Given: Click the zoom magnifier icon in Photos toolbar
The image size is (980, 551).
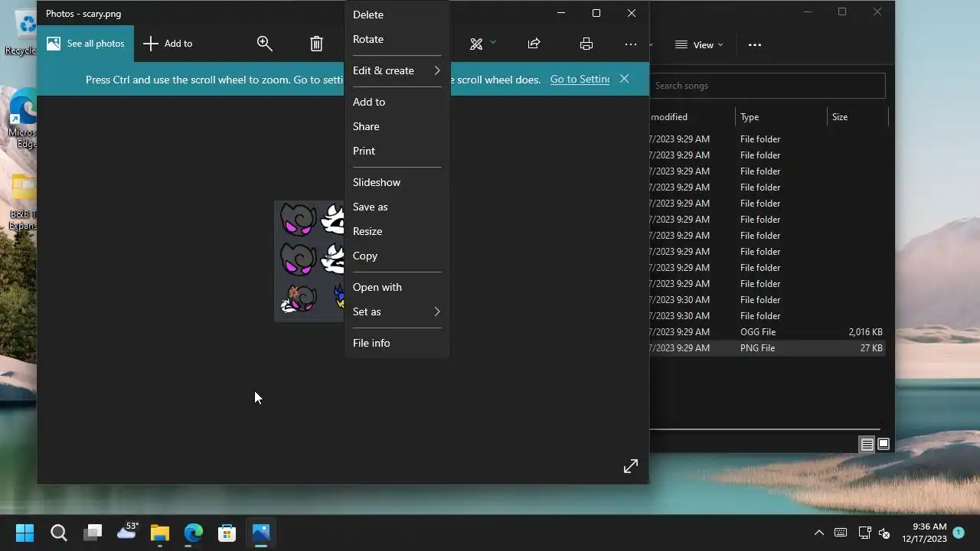Looking at the screenshot, I should tap(264, 44).
